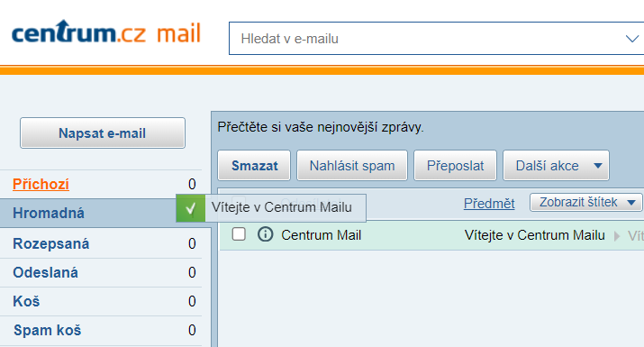Go to the Rozepsaná drafts folder
Viewport: 644px width, 347px height.
[x=51, y=243]
